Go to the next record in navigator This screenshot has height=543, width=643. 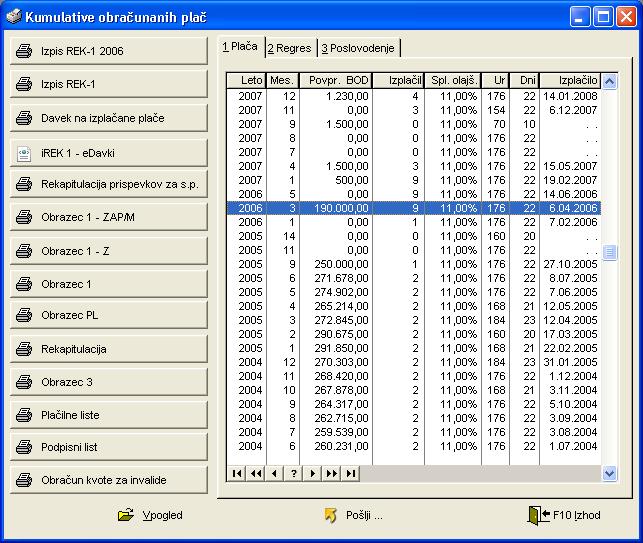point(313,473)
